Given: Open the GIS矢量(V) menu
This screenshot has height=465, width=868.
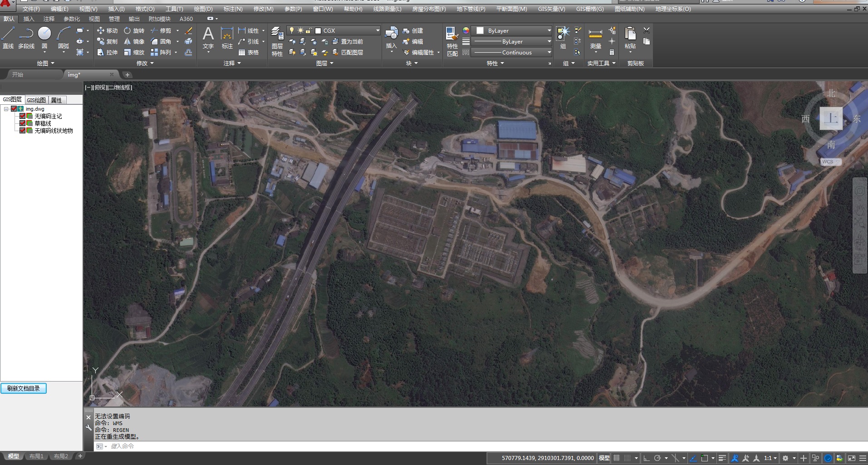Looking at the screenshot, I should click(x=551, y=9).
